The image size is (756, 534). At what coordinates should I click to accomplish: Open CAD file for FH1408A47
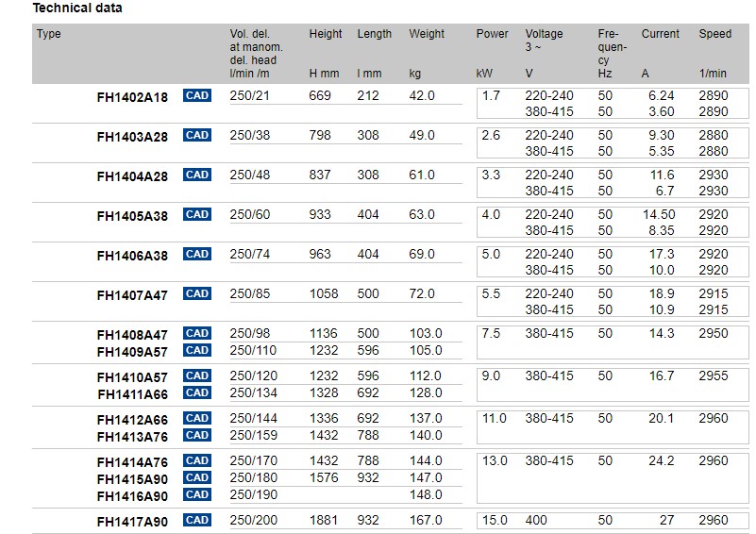click(197, 333)
